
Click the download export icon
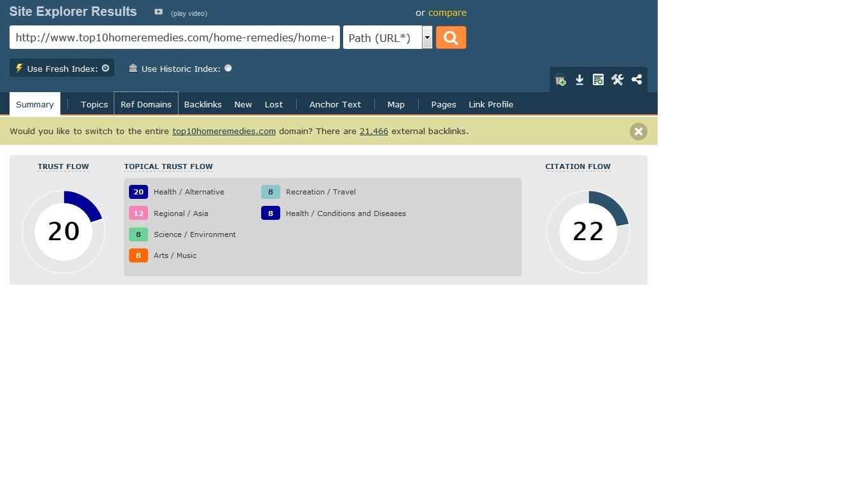coord(580,80)
